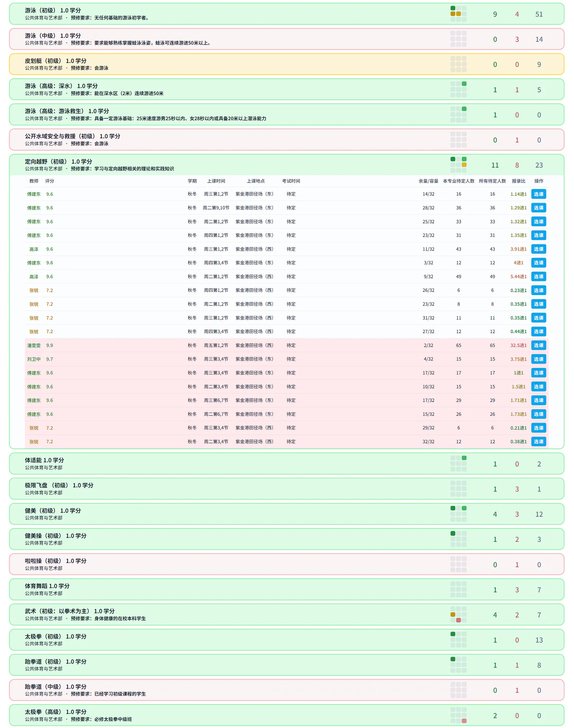Click 选课 for the 周五第1,2节 section
Viewport: 574px width, 728px height.
(x=538, y=345)
